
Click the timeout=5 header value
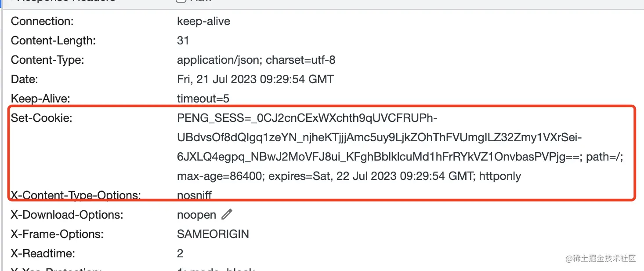point(203,99)
